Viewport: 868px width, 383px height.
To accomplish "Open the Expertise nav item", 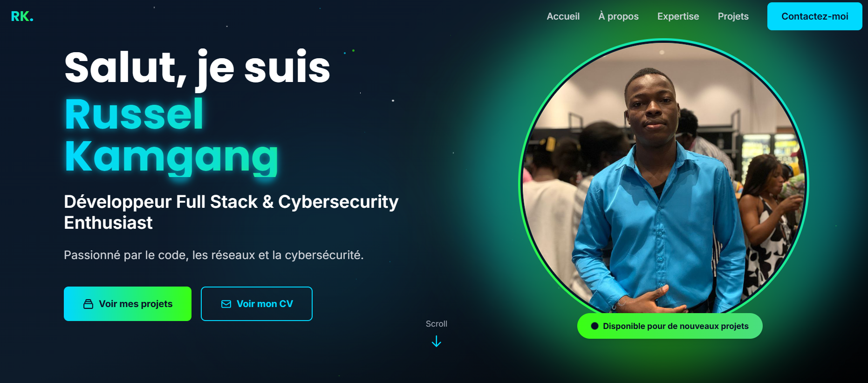I will pos(678,16).
